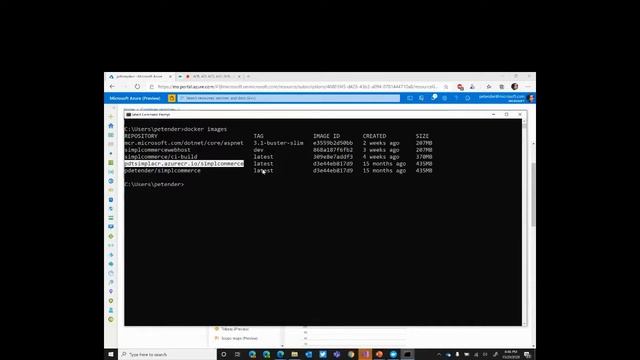Click the highlighted pdtsimplacr.azurecr.io/simplcommerce text
The image size is (640, 360).
(184, 164)
